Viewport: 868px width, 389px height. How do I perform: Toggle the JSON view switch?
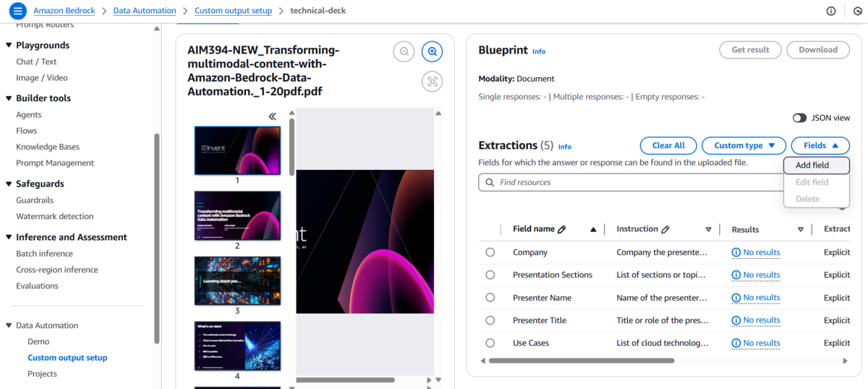799,118
